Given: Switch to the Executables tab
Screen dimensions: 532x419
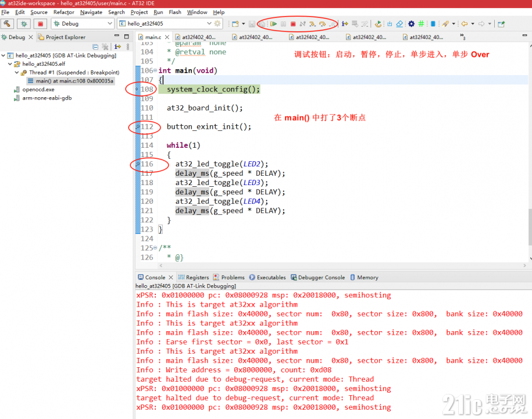Looking at the screenshot, I should (x=267, y=278).
